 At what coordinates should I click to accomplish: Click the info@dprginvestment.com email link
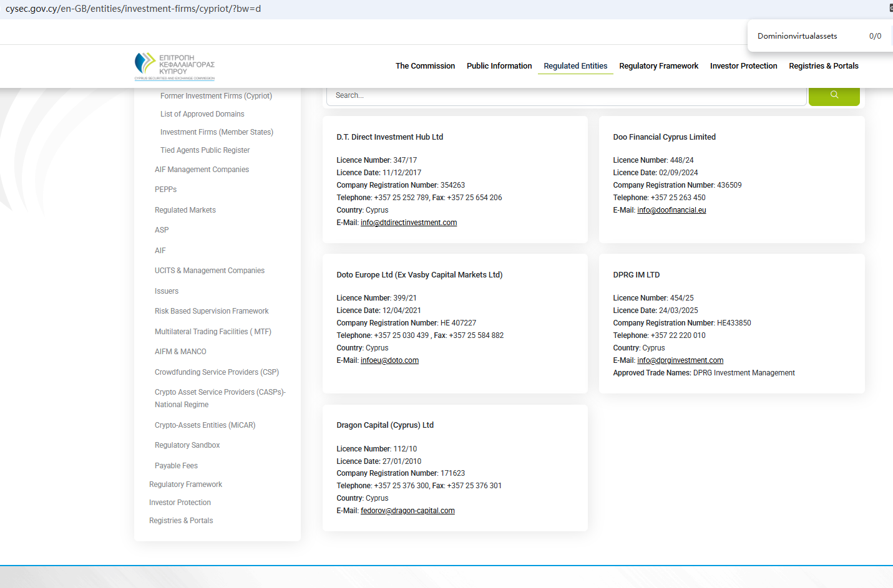point(680,360)
